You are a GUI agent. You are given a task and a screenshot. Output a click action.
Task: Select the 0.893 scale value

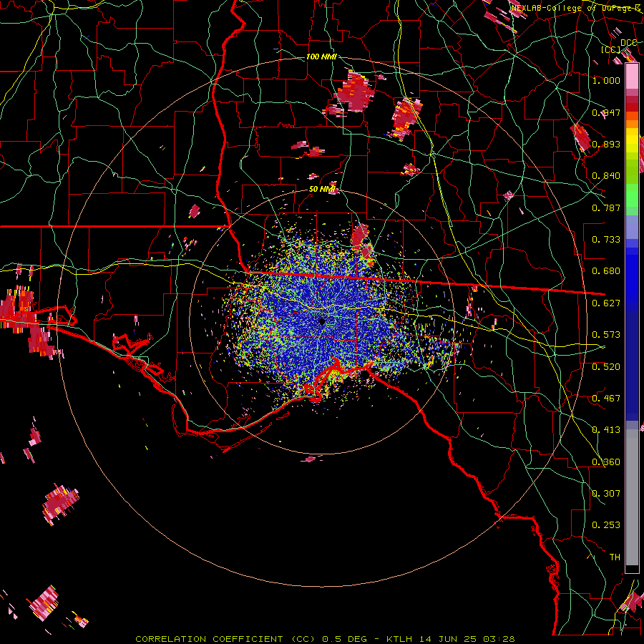(606, 144)
